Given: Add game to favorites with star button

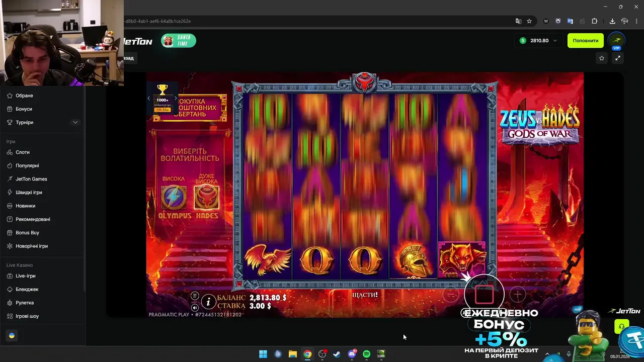Looking at the screenshot, I should pyautogui.click(x=602, y=58).
